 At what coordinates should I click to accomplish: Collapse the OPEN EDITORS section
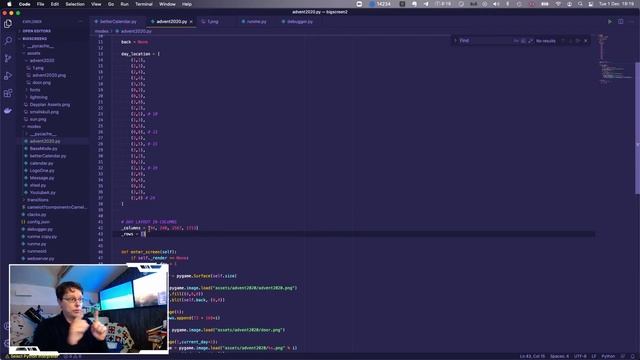(x=36, y=31)
